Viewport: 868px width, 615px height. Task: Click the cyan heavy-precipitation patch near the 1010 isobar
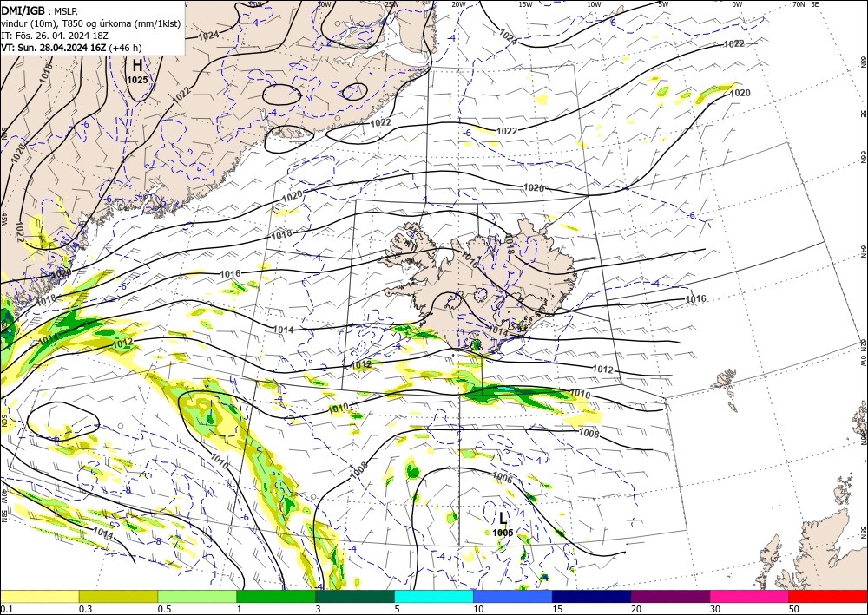tap(508, 390)
